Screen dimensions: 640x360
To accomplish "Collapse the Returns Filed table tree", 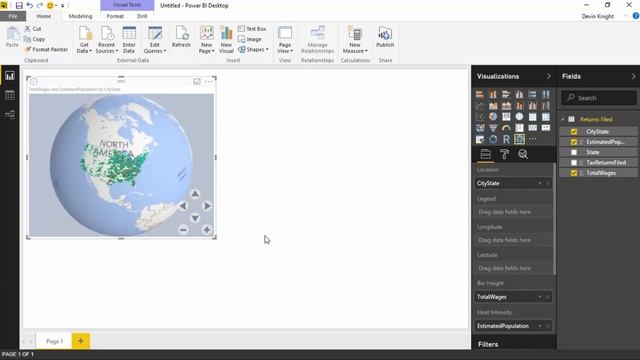I will (x=563, y=120).
